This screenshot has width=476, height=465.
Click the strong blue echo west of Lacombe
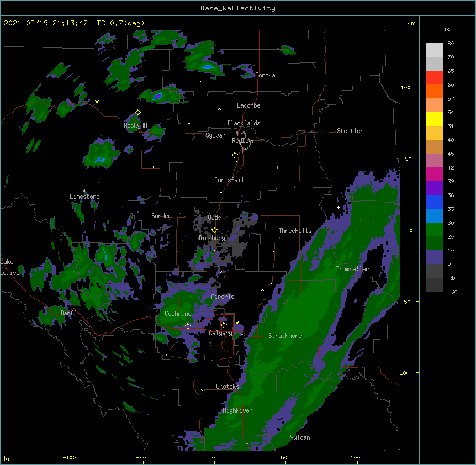click(x=157, y=97)
